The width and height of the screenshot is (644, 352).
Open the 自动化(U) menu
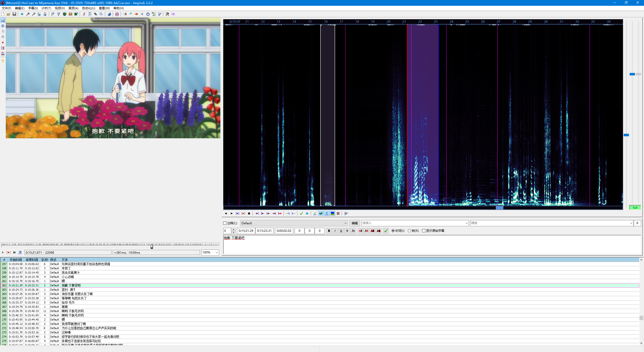click(x=89, y=8)
